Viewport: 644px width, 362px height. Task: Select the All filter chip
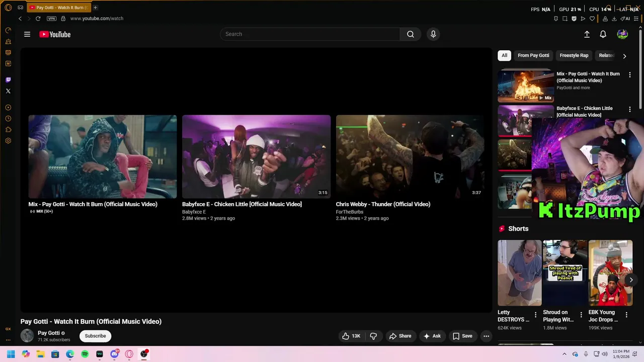tap(504, 55)
